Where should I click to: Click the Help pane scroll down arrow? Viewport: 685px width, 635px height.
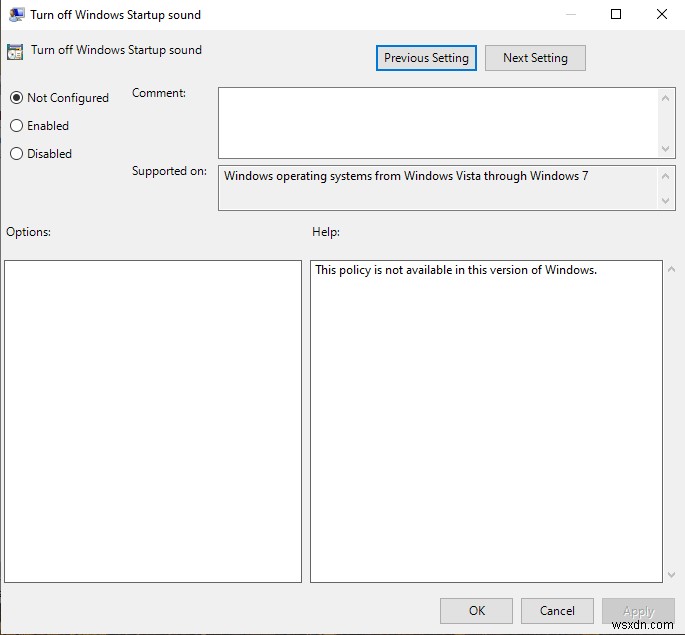click(x=671, y=575)
